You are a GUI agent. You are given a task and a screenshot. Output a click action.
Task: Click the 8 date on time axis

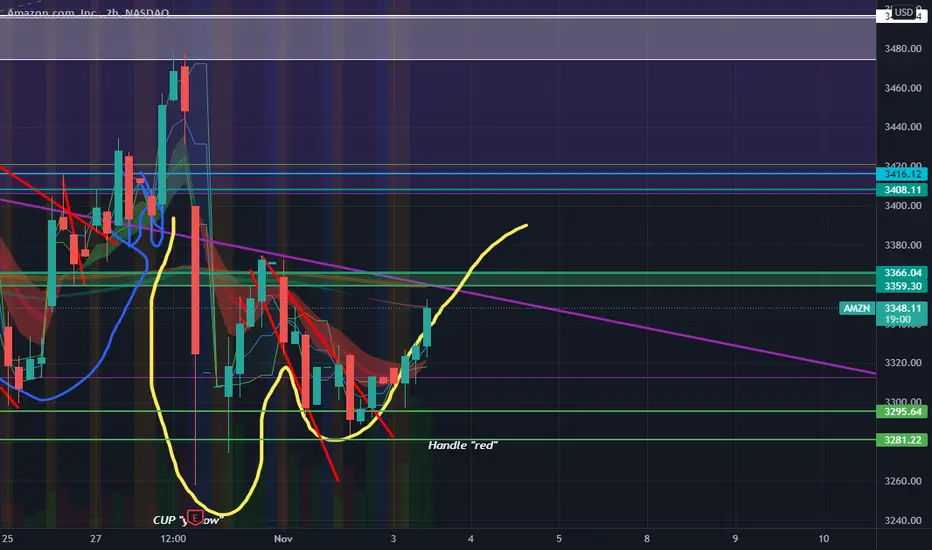point(647,539)
